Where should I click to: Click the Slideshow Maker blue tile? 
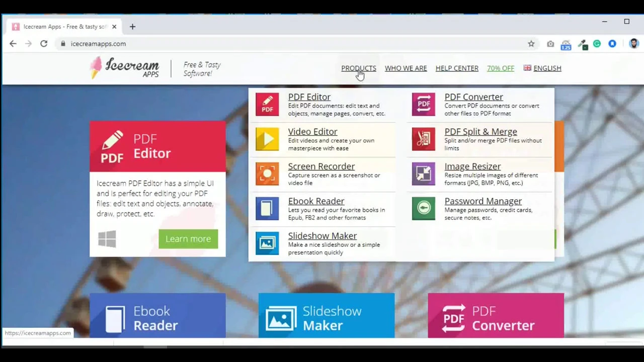pos(327,315)
